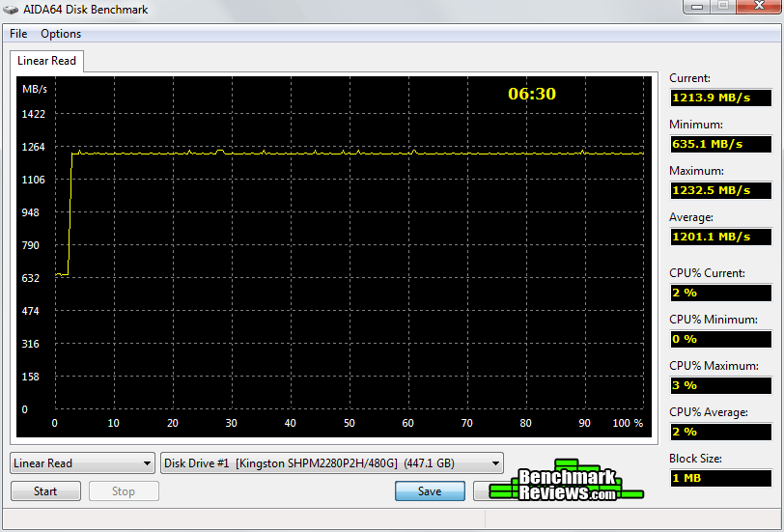Select the Minimum 635.1 MB/s readout
The image size is (784, 532).
click(721, 144)
